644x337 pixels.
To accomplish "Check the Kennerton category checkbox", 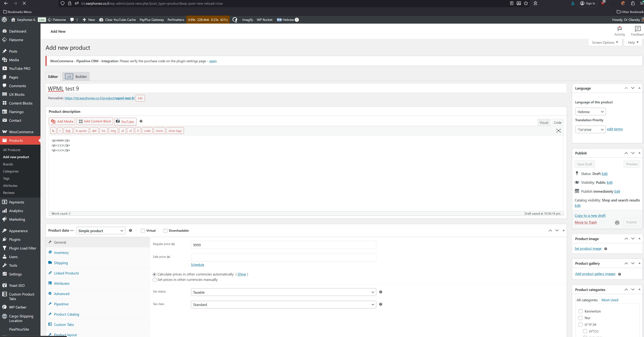I will click(581, 311).
